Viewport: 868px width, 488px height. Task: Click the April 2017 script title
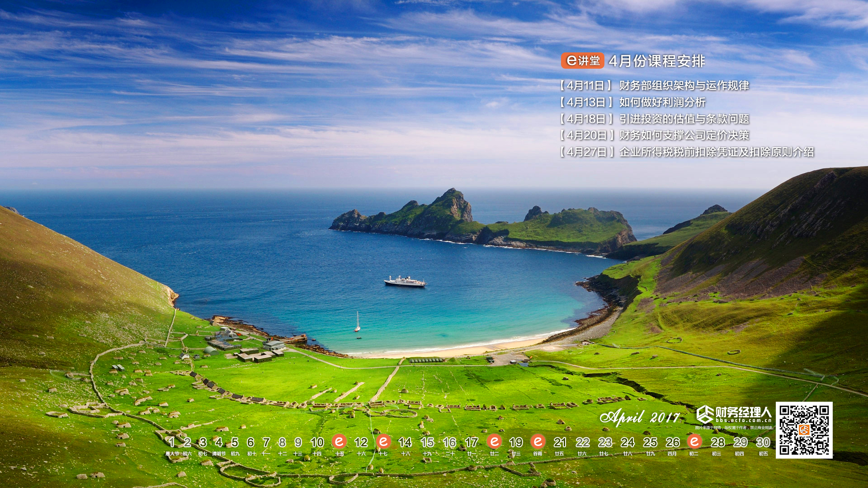640,418
